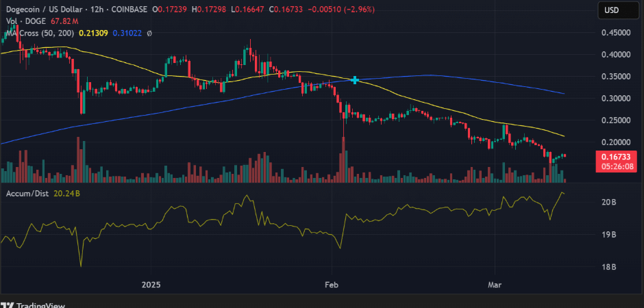Click the 0.35000 price axis label
The height and width of the screenshot is (308, 644).
(616, 77)
